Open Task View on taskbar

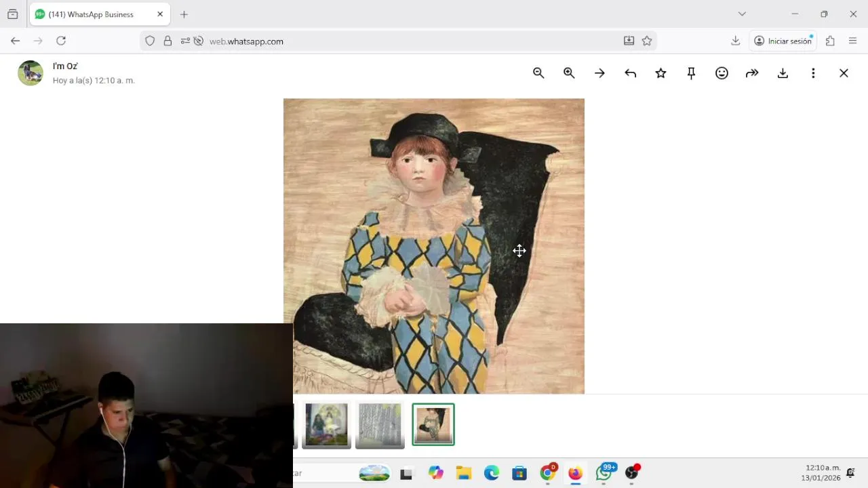[x=406, y=474]
